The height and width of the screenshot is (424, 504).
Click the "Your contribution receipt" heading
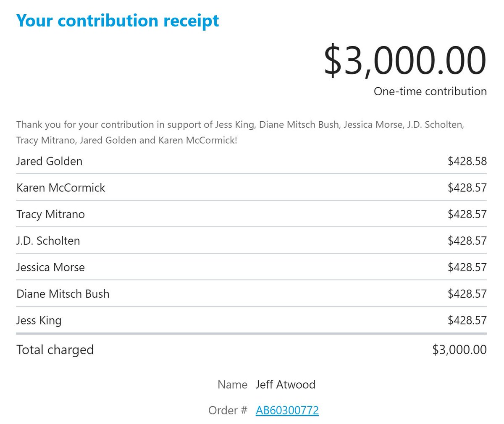[118, 21]
